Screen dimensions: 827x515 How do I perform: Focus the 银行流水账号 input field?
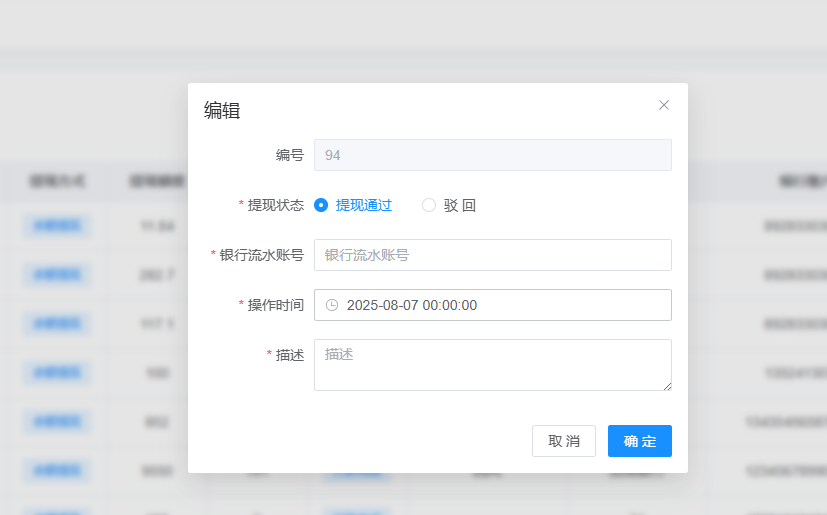click(x=492, y=255)
